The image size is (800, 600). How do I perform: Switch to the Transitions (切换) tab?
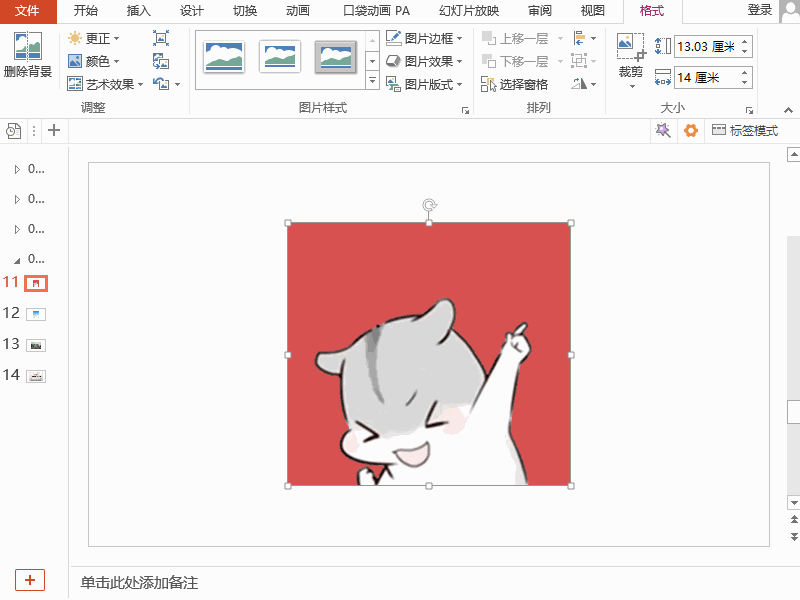245,11
